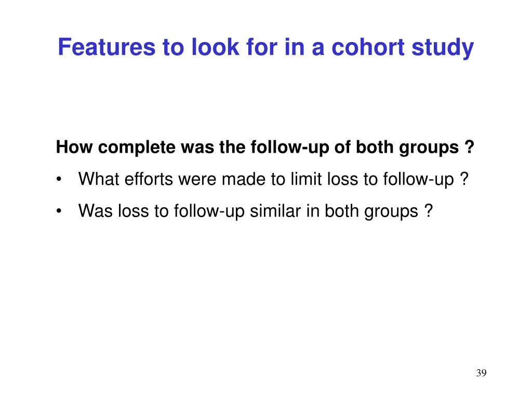Screen dimensions: 532x399
Task: Click the word 'similar' in the second bullet
Action: pos(275,210)
